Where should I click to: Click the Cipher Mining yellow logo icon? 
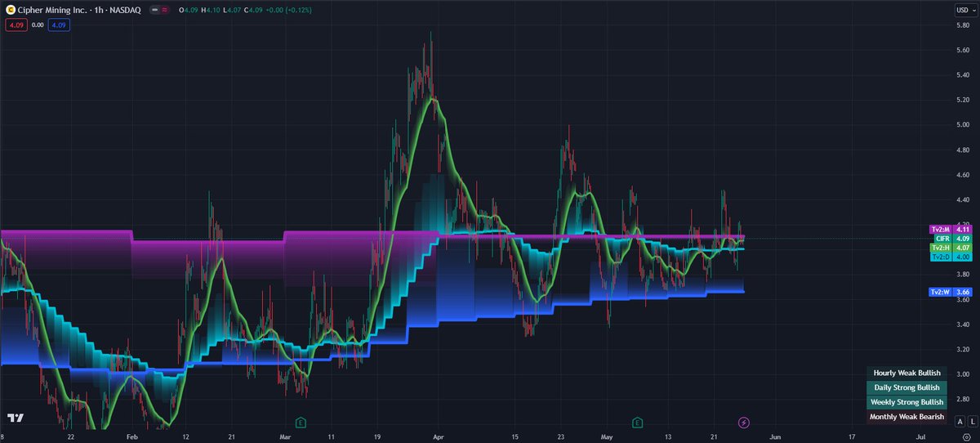[x=10, y=11]
